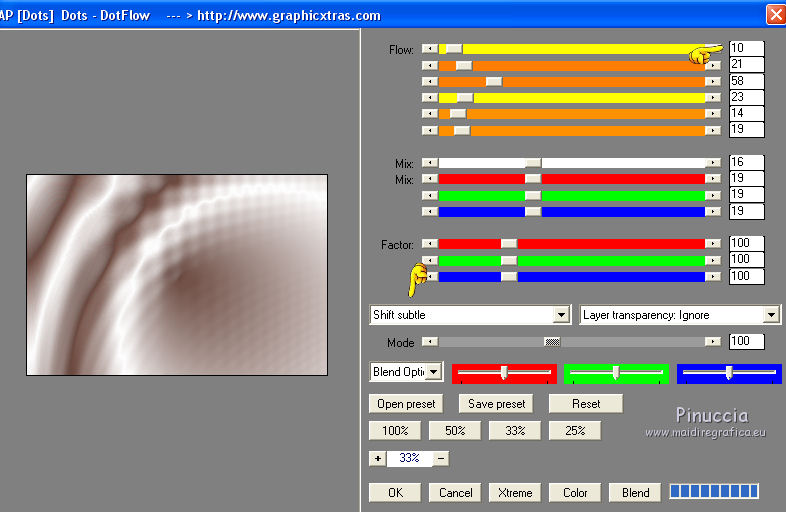Viewport: 786px width, 512px height.
Task: Click right arrow of green Factor slider
Action: point(713,260)
